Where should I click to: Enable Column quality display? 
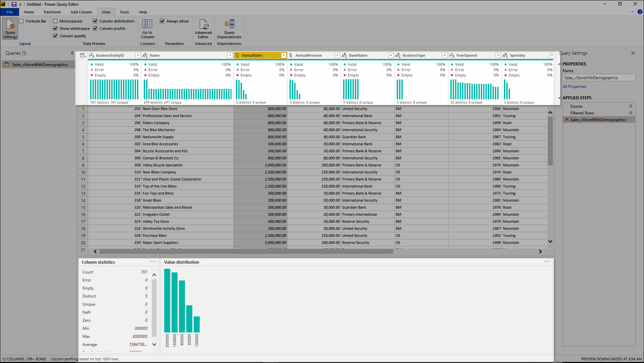(55, 36)
